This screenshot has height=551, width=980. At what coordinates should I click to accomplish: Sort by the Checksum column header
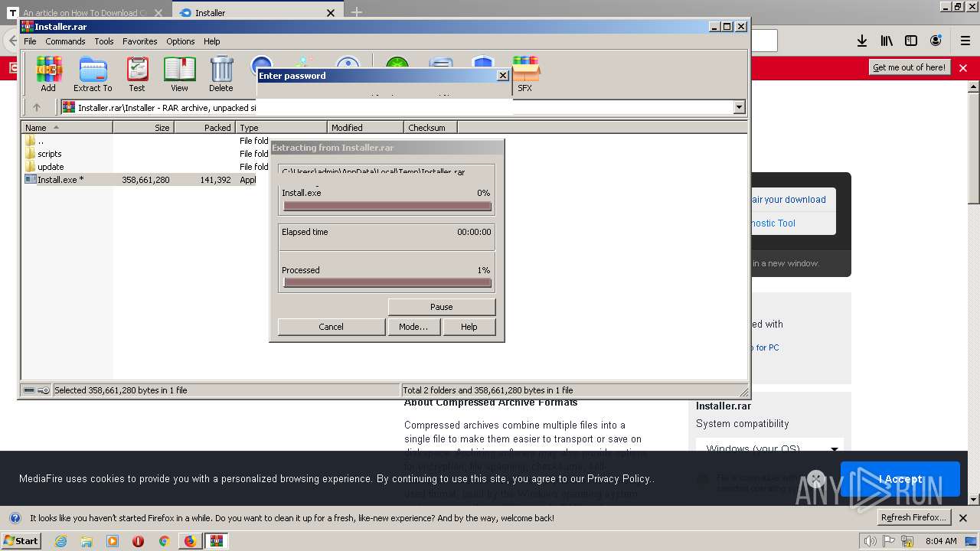click(430, 128)
